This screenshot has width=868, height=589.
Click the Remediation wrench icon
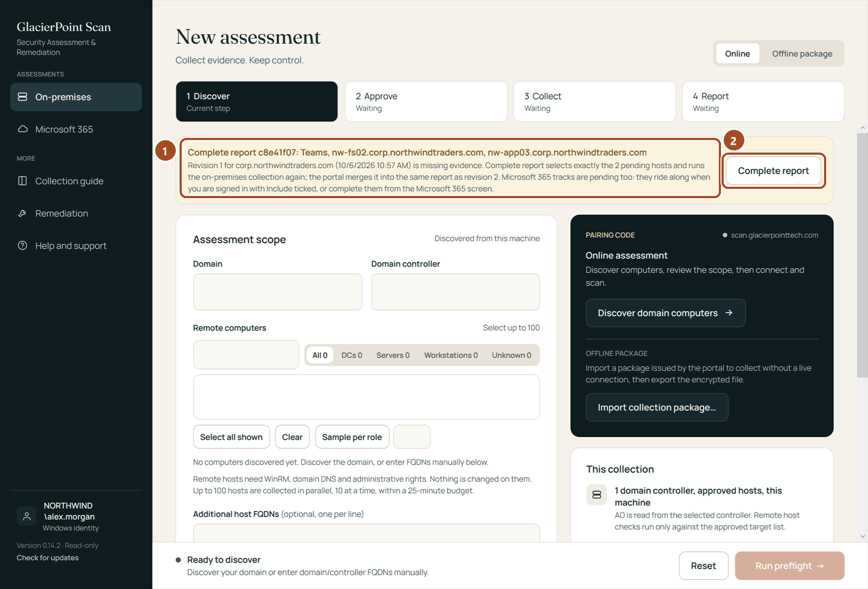click(x=22, y=213)
